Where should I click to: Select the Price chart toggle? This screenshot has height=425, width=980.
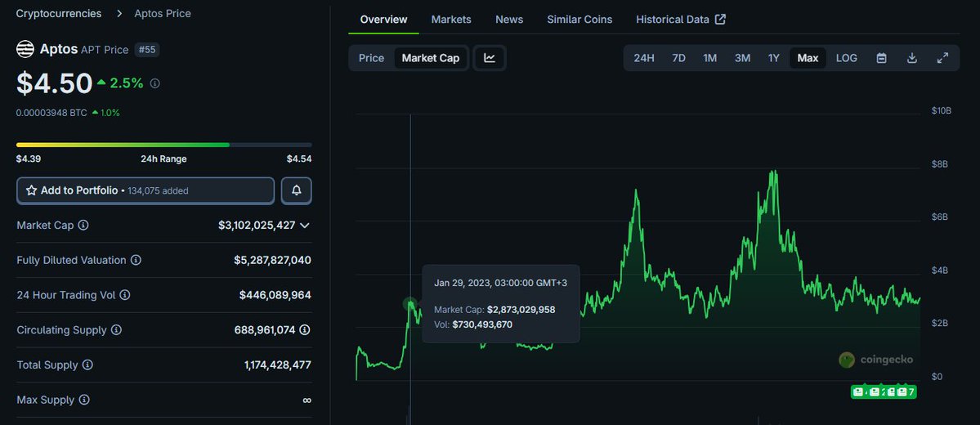pos(371,58)
